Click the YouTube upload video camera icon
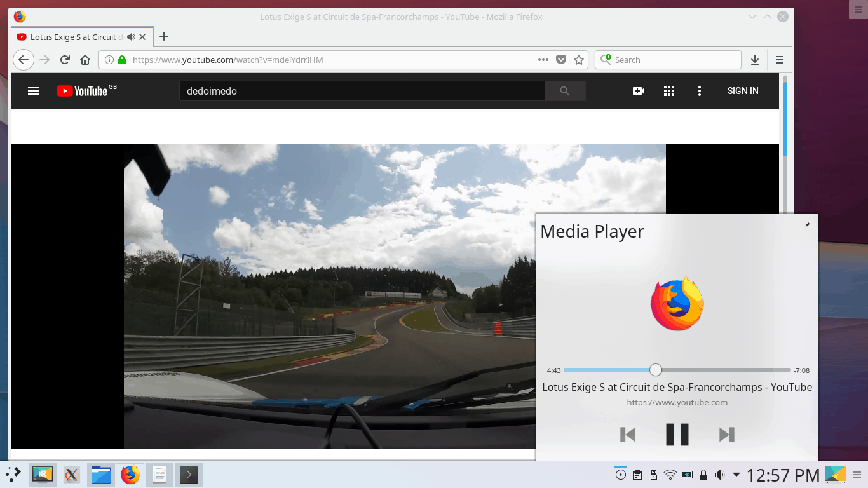The height and width of the screenshot is (488, 868). pos(639,91)
